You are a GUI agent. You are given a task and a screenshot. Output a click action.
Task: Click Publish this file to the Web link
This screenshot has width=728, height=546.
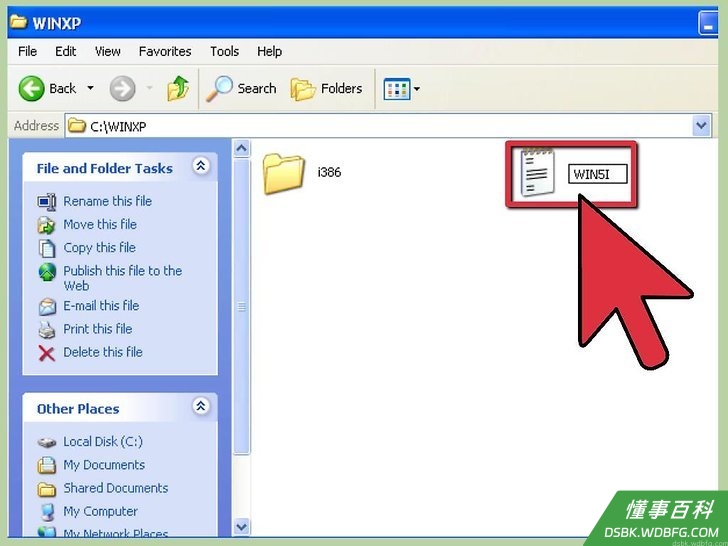pos(123,278)
